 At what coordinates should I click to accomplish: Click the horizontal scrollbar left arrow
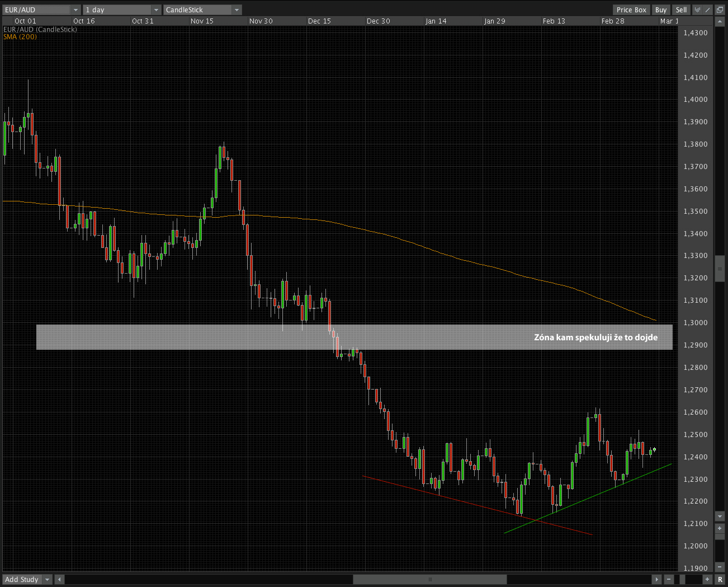point(59,580)
